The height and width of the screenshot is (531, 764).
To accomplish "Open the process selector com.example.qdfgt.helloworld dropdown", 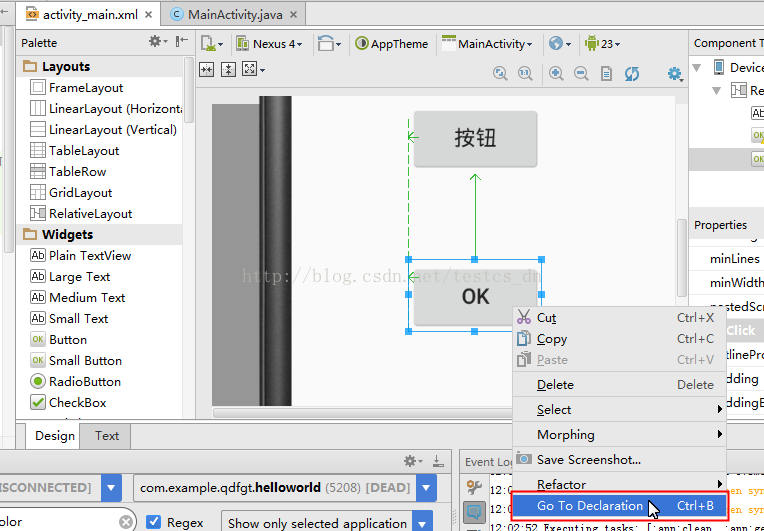I will click(426, 488).
